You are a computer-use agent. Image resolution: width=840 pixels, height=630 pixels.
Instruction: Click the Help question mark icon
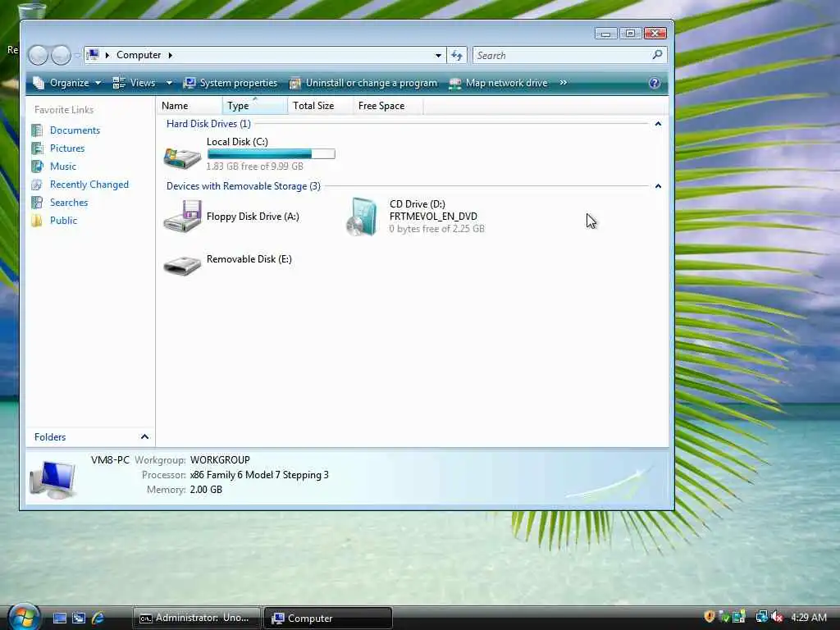coord(654,83)
